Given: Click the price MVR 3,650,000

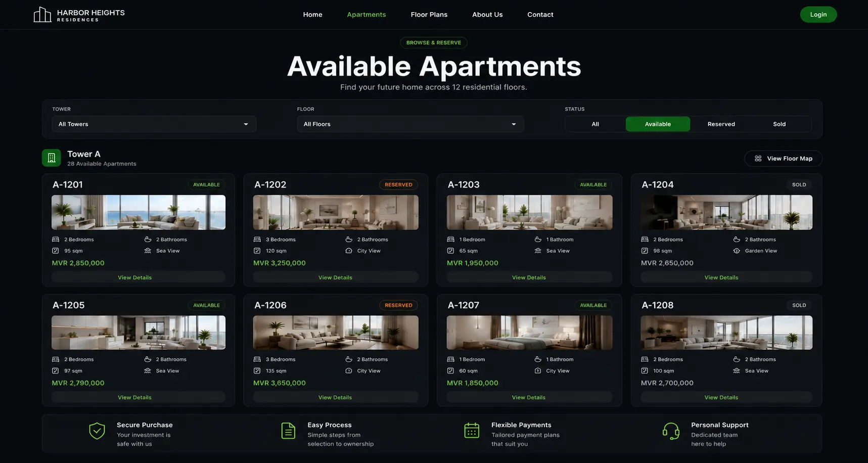Looking at the screenshot, I should [280, 383].
